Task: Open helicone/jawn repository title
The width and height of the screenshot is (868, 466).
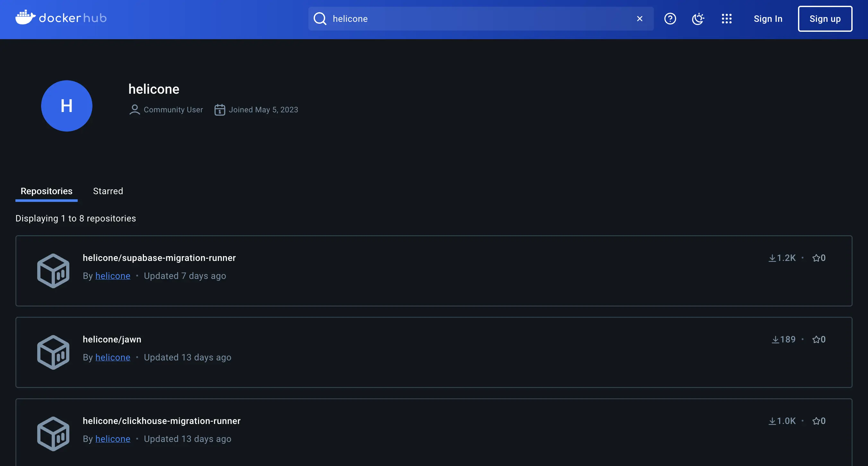Action: click(112, 339)
